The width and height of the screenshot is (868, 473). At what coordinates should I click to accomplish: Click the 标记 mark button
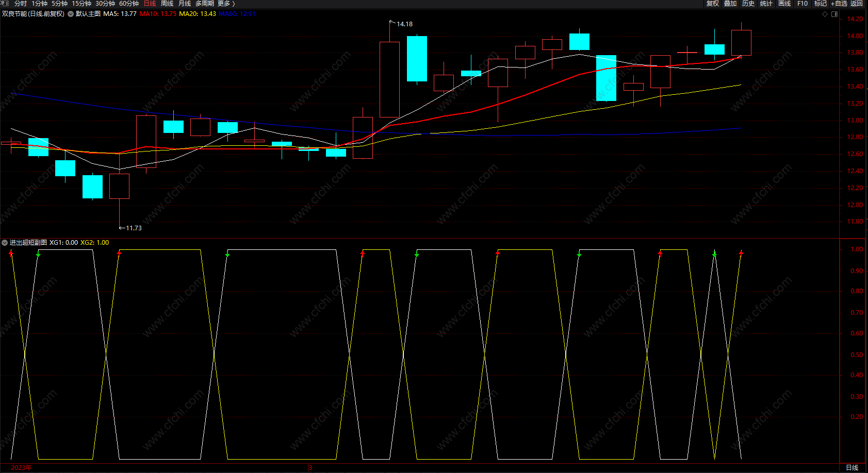[x=821, y=4]
